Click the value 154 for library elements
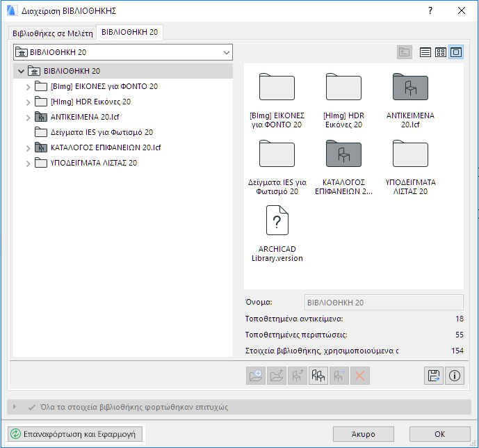Viewport: 479px width, 448px height. (x=457, y=351)
